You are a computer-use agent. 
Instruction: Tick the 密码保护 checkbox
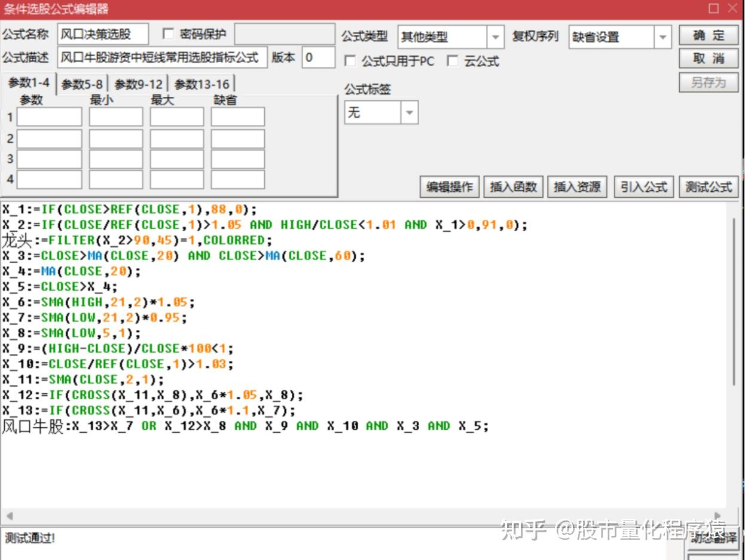click(x=168, y=33)
